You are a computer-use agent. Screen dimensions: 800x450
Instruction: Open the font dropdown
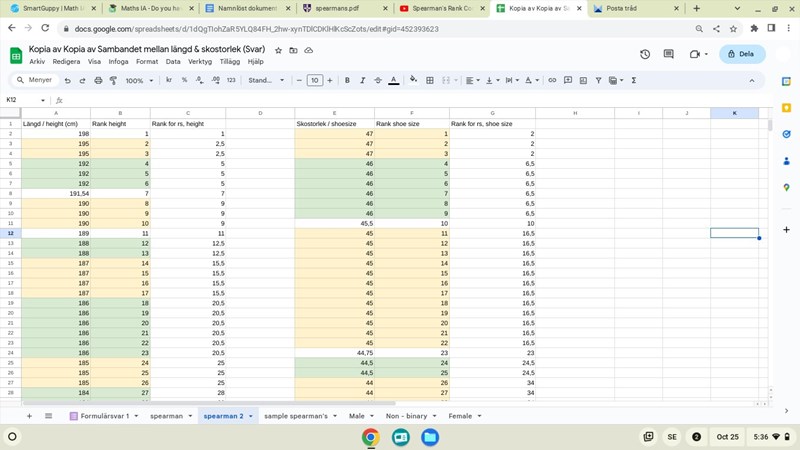coord(266,80)
